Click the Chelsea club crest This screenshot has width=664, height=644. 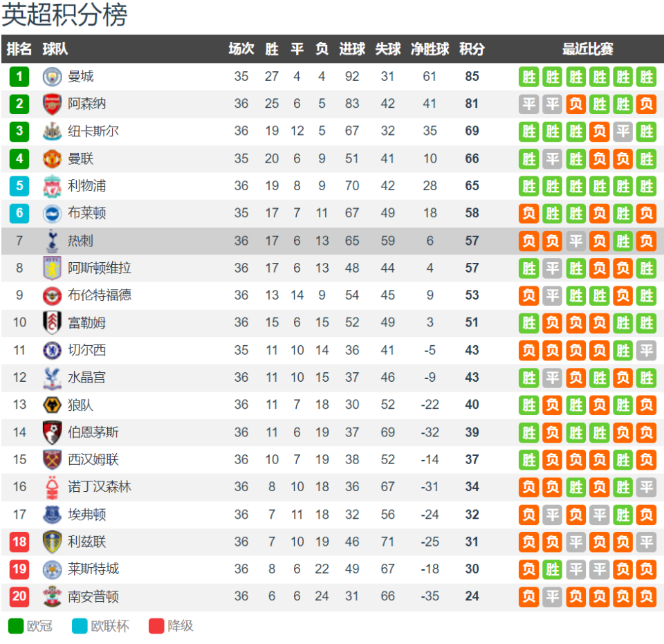click(52, 350)
